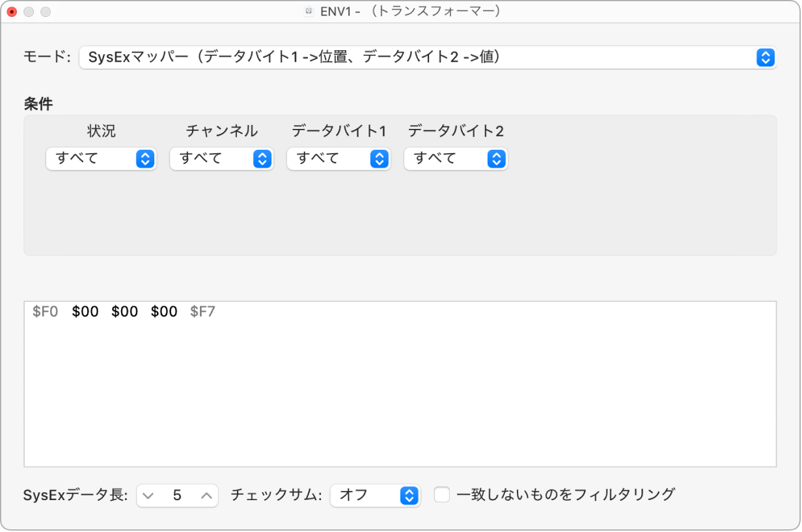
Task: Decrease SysExデータ長 with the down stepper arrow
Action: pos(150,496)
